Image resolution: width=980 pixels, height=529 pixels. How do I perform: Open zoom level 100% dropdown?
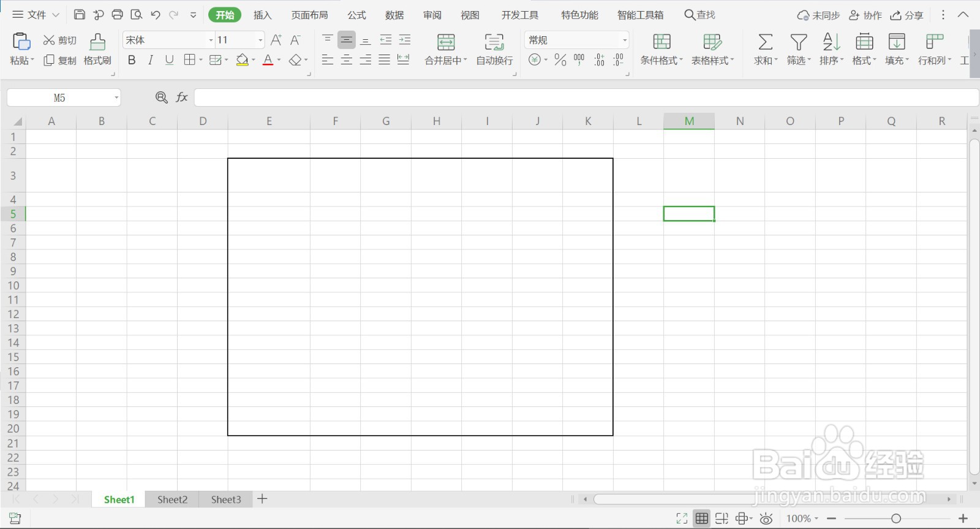[802, 519]
